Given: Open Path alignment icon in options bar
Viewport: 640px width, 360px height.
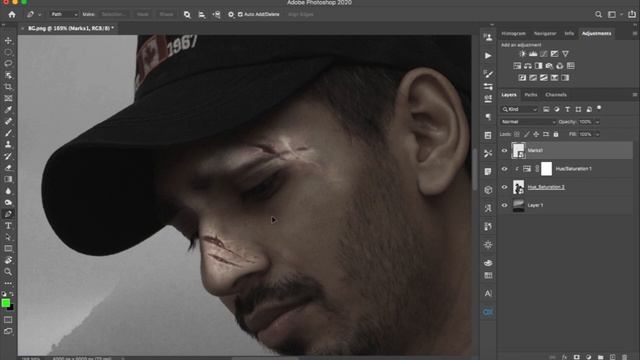Looking at the screenshot, I should [202, 14].
